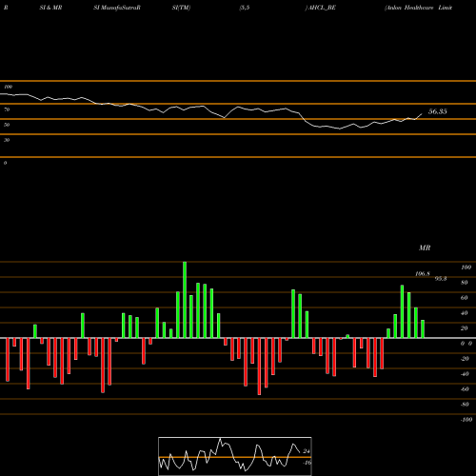Click the 95.8 value above the MR bars
Screen dimensions: 476x476
(x=441, y=279)
